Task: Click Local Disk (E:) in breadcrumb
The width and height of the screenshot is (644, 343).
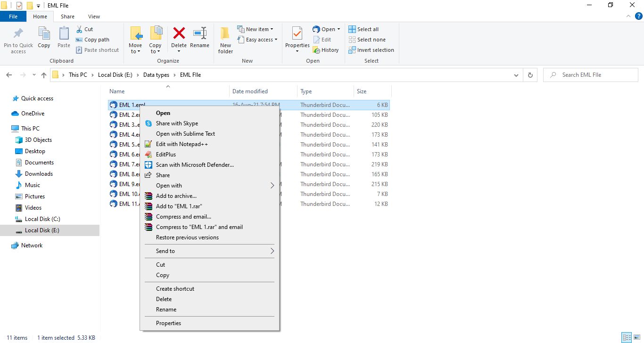Action: (115, 75)
